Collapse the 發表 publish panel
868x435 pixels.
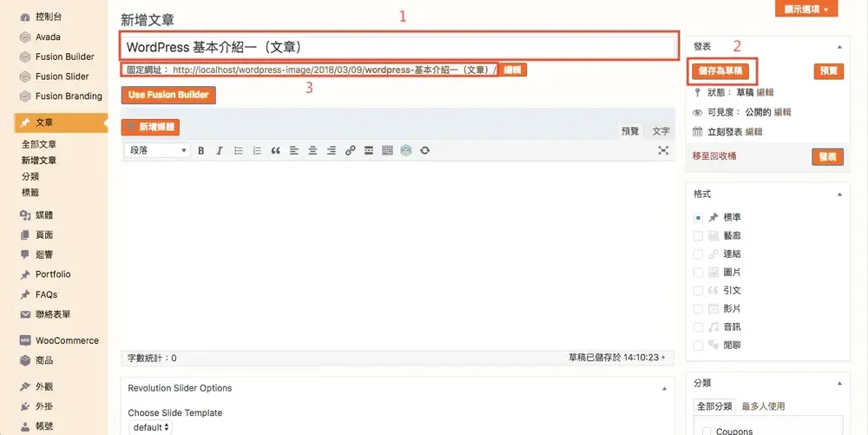click(839, 48)
